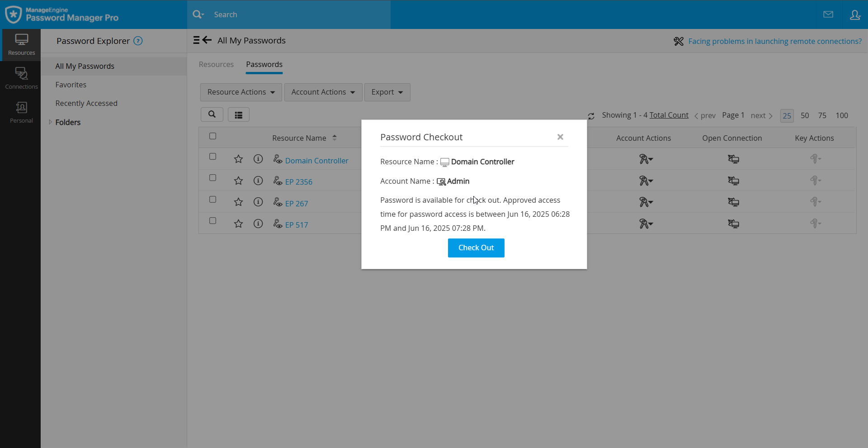Open the Resource Actions dropdown
The height and width of the screenshot is (448, 868).
pyautogui.click(x=241, y=92)
